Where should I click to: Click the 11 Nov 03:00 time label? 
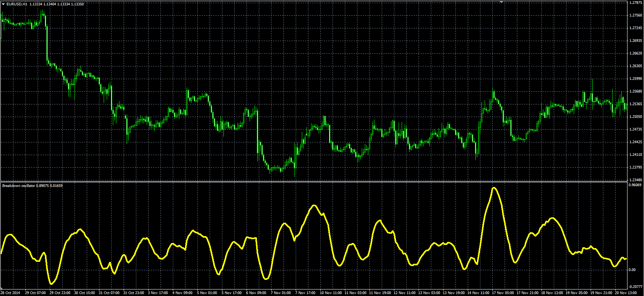point(356,293)
